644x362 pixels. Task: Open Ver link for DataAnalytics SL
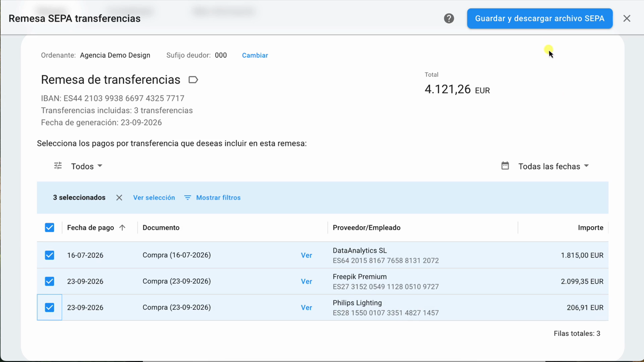tap(306, 255)
